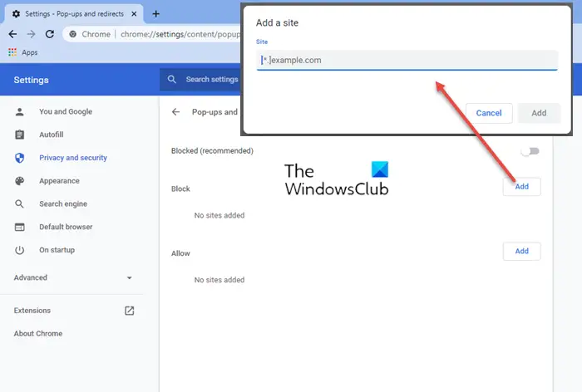Open About Chrome
Screen dimensions: 582x392
(38, 333)
